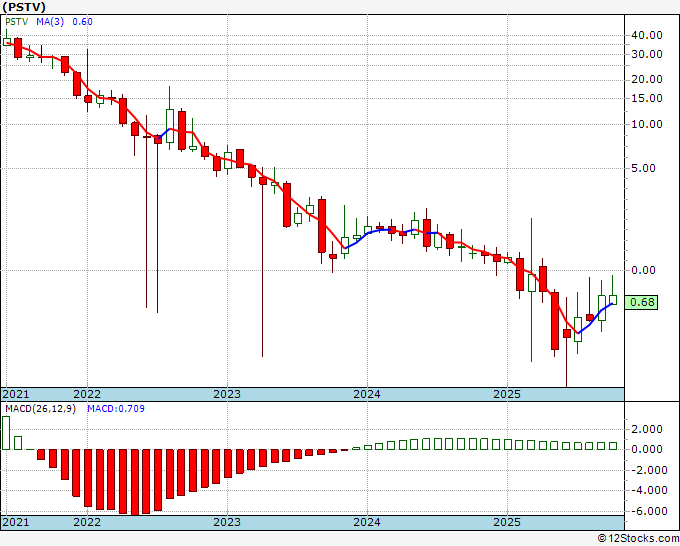Screen dimensions: 680x546
Task: Click the MACD:0.709 value label
Action: point(116,409)
